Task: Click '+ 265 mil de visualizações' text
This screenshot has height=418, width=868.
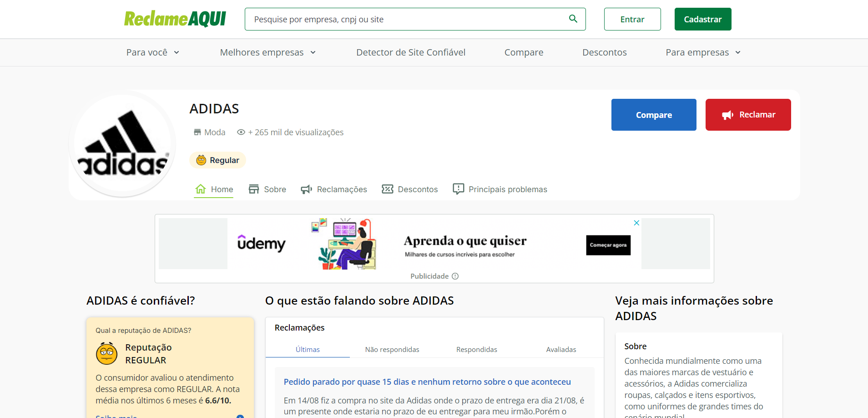Action: click(296, 132)
